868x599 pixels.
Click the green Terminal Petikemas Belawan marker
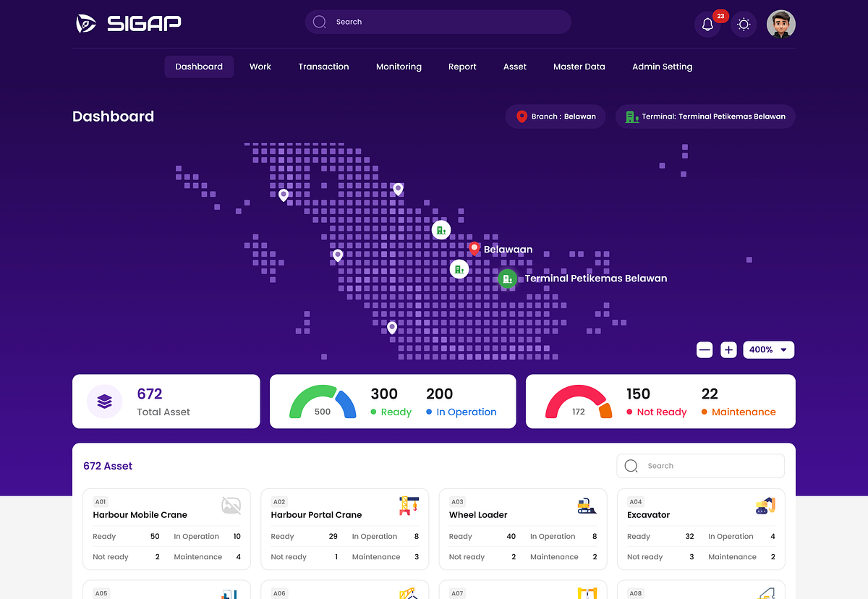click(x=508, y=279)
